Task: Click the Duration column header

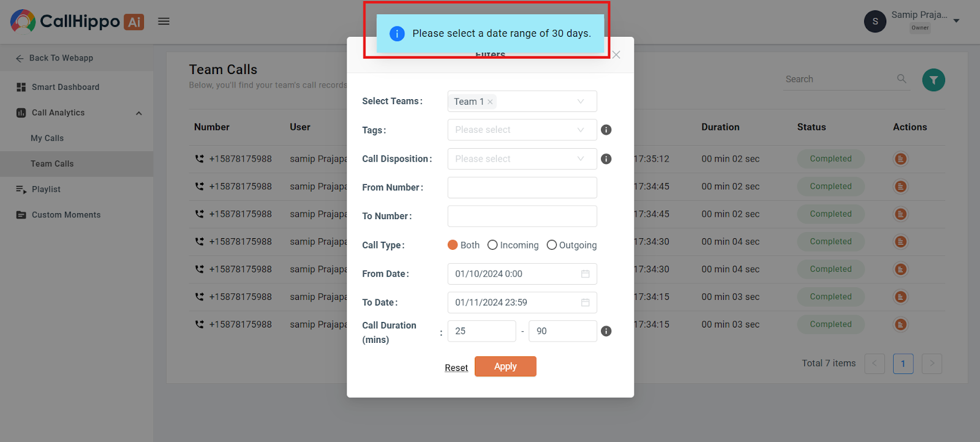Action: 720,127
